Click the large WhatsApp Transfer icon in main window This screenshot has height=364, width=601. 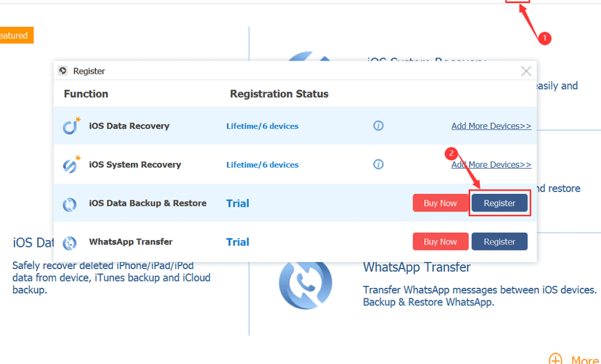(305, 284)
